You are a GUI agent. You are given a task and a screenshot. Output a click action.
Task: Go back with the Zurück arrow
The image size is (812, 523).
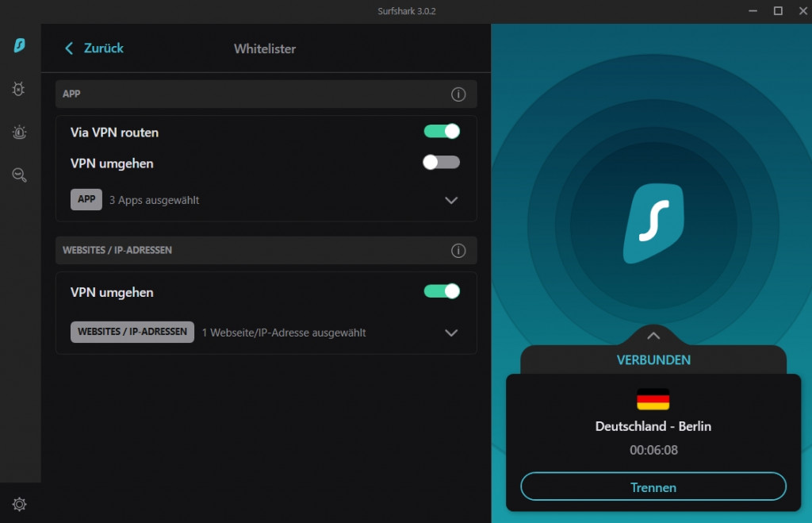tap(69, 48)
